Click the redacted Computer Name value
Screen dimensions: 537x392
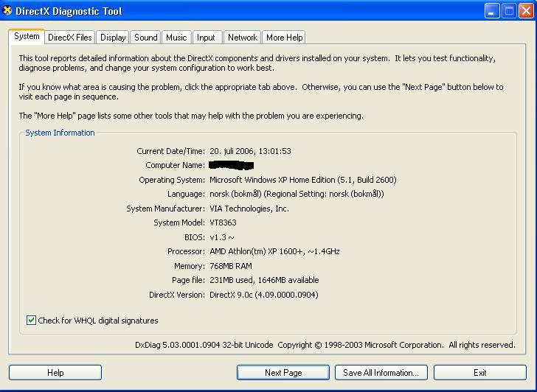[232, 165]
